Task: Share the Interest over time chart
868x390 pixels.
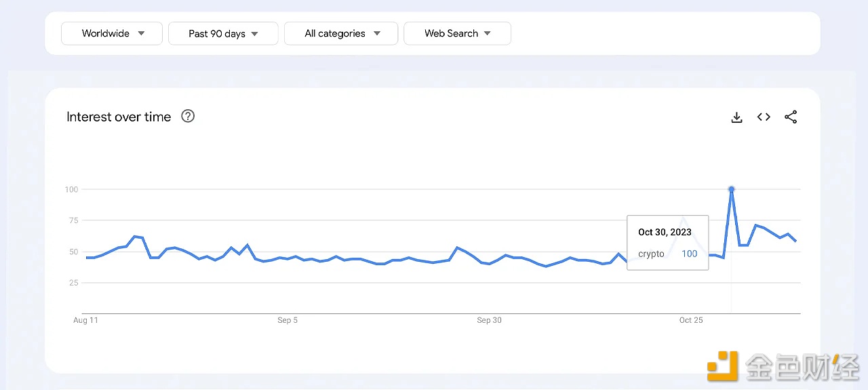Action: 791,117
